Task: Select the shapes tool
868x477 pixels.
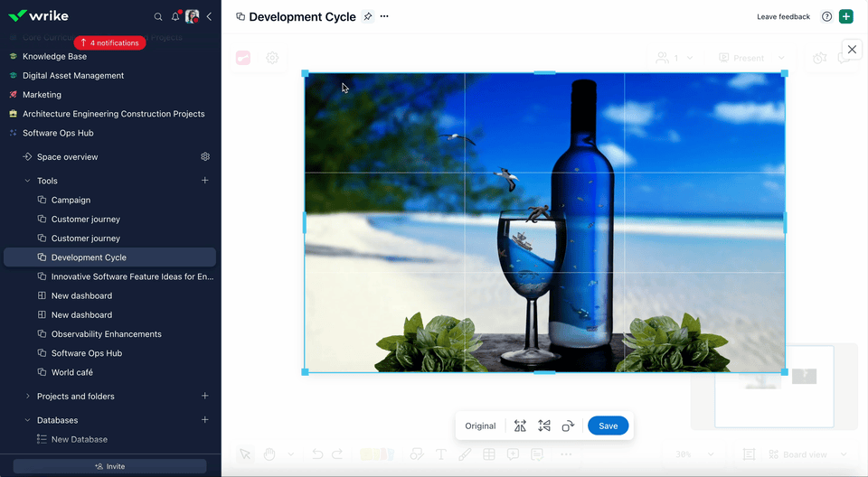Action: click(x=417, y=454)
